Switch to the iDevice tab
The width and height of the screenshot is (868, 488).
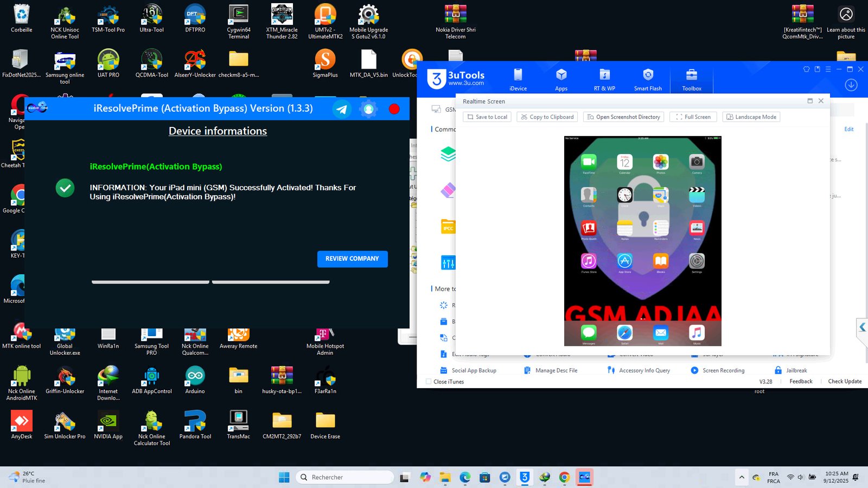click(518, 79)
